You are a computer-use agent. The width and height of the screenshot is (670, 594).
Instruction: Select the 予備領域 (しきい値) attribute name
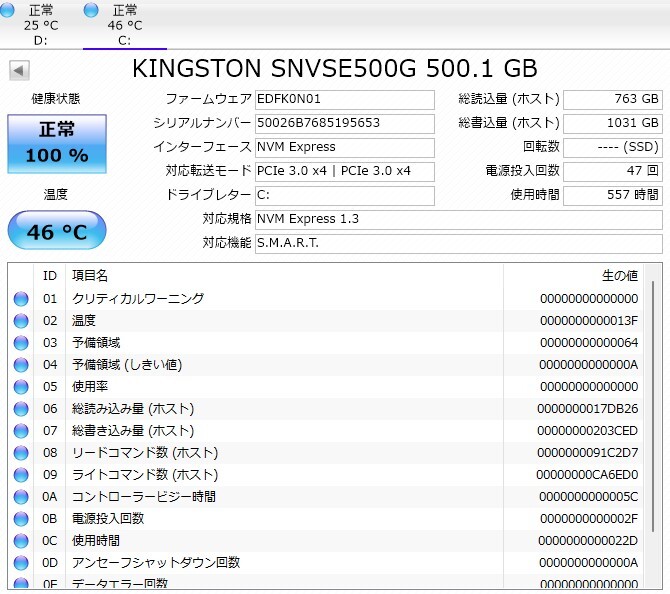click(x=127, y=365)
